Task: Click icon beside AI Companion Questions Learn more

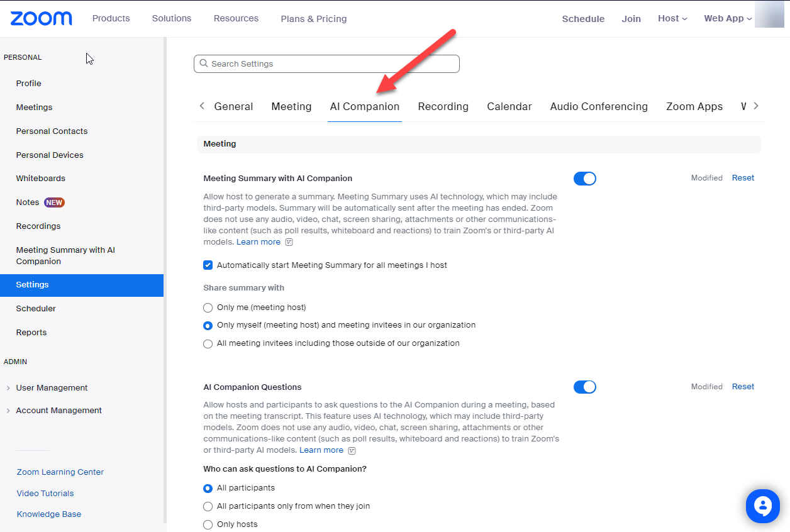Action: (x=352, y=450)
